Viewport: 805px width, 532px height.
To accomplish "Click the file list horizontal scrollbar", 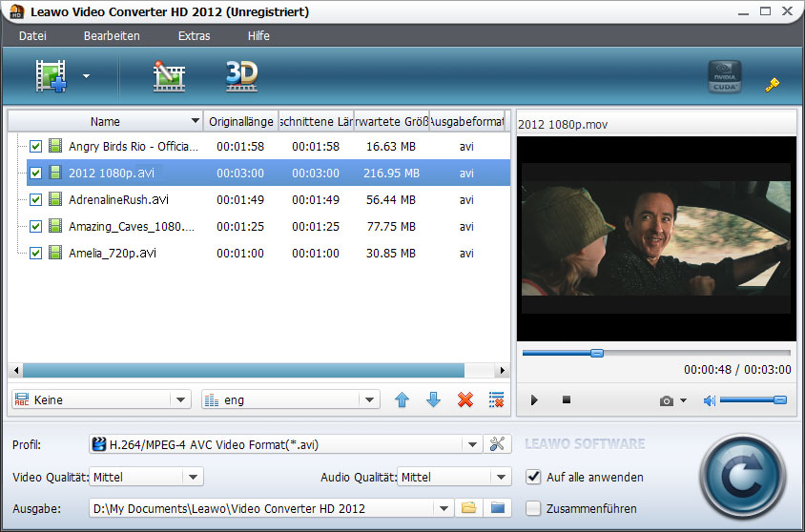I will (243, 370).
